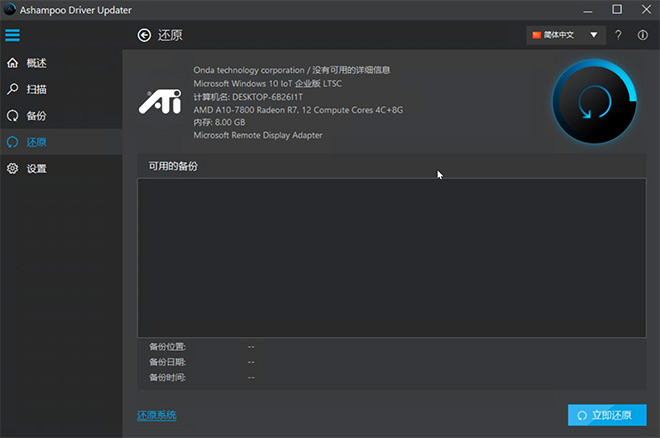The height and width of the screenshot is (438, 660).
Task: Click the Microsoft Windows 10 IoT line
Action: click(x=267, y=84)
